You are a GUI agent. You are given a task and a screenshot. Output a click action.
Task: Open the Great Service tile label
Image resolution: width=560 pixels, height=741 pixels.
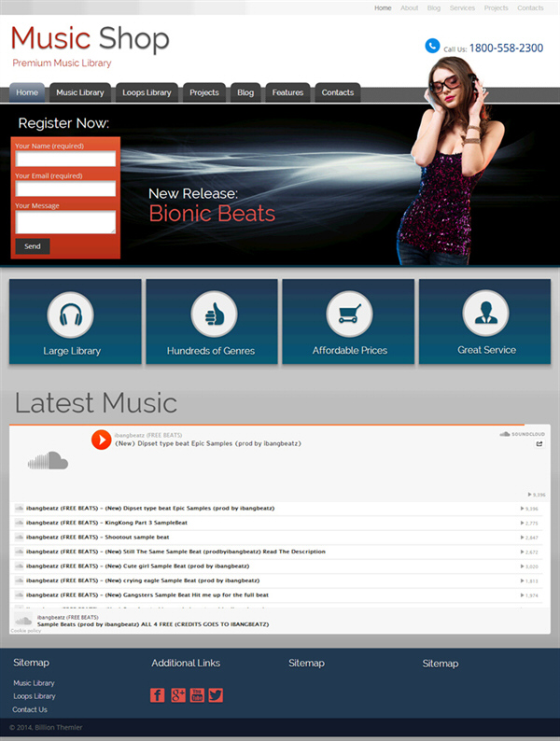pyautogui.click(x=487, y=350)
